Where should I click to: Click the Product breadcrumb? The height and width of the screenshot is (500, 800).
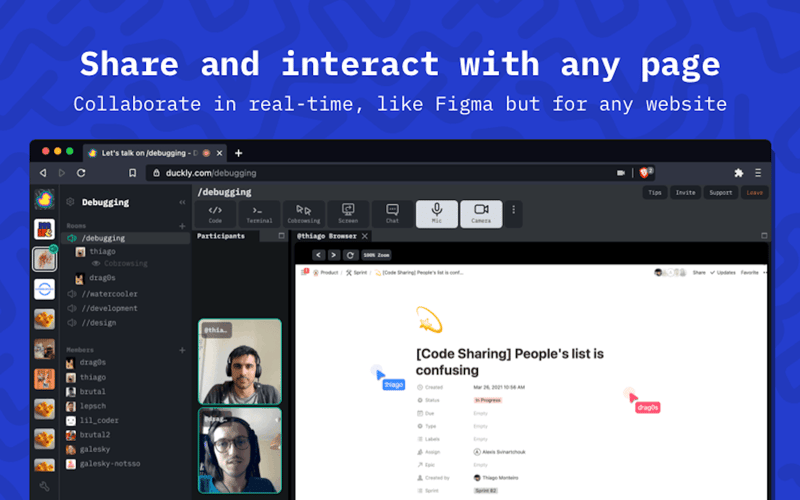(326, 272)
